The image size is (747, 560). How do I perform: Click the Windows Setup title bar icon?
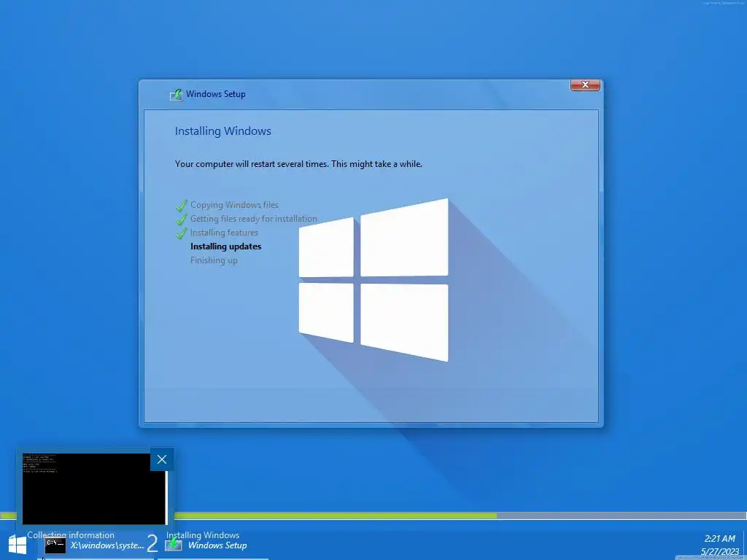[177, 94]
